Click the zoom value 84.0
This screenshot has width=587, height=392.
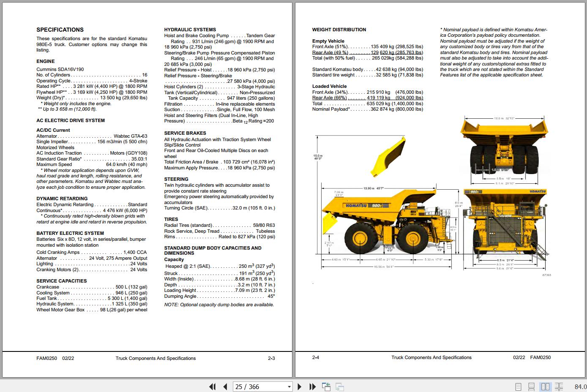[580, 387]
